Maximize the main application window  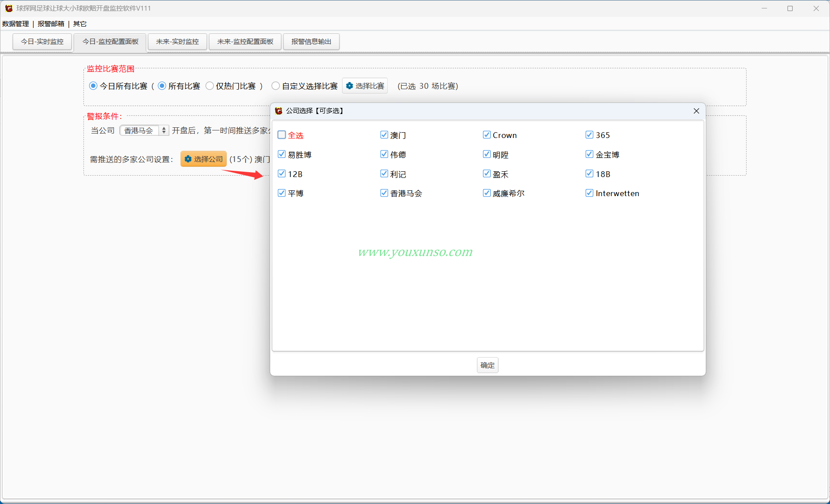click(x=790, y=8)
